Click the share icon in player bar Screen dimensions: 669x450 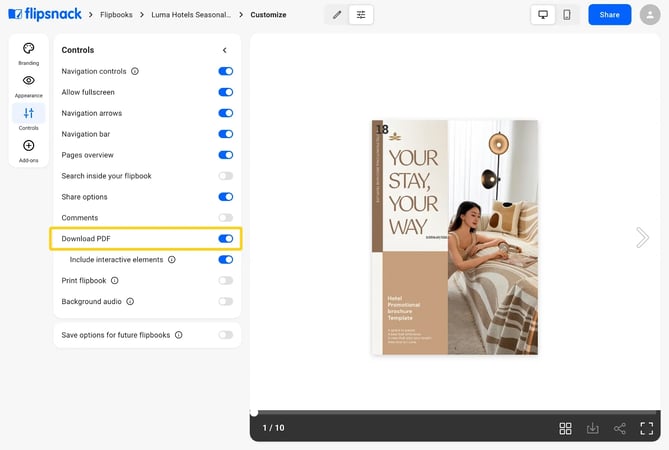[x=620, y=428]
